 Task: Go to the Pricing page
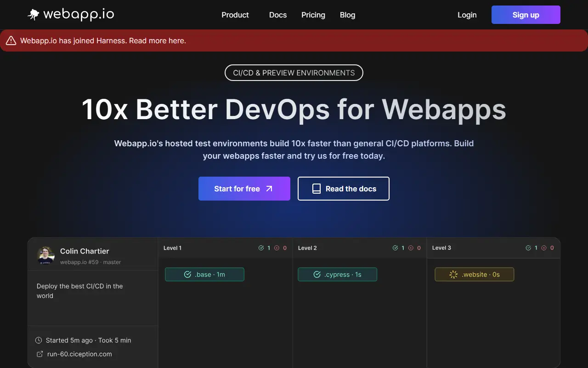[313, 15]
